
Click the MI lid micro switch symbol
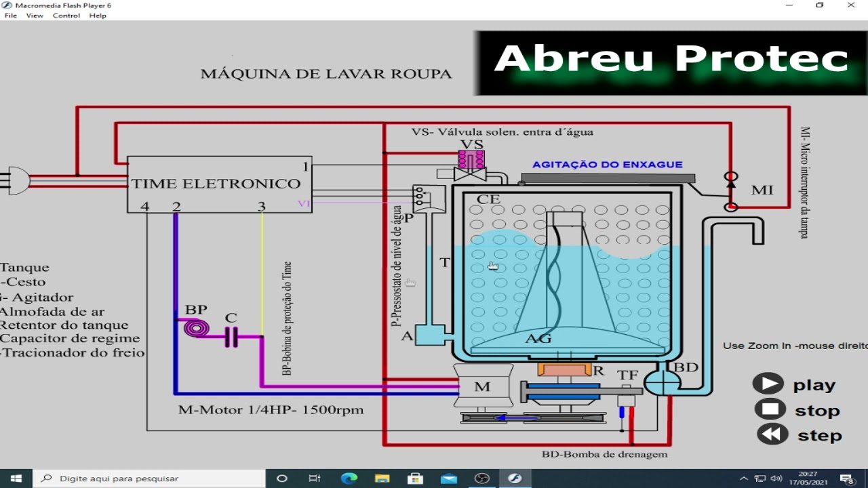point(731,191)
